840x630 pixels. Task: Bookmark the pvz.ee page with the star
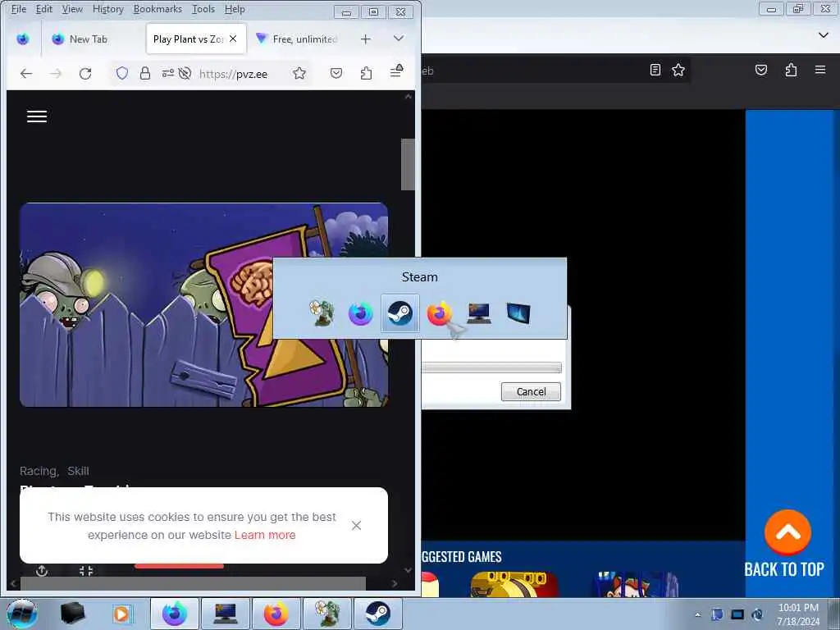[x=299, y=73]
